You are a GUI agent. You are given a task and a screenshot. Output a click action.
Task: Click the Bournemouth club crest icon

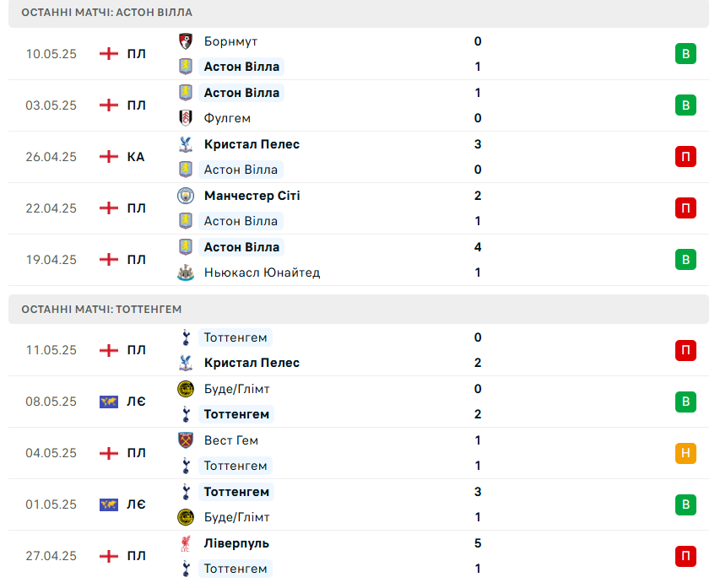186,41
